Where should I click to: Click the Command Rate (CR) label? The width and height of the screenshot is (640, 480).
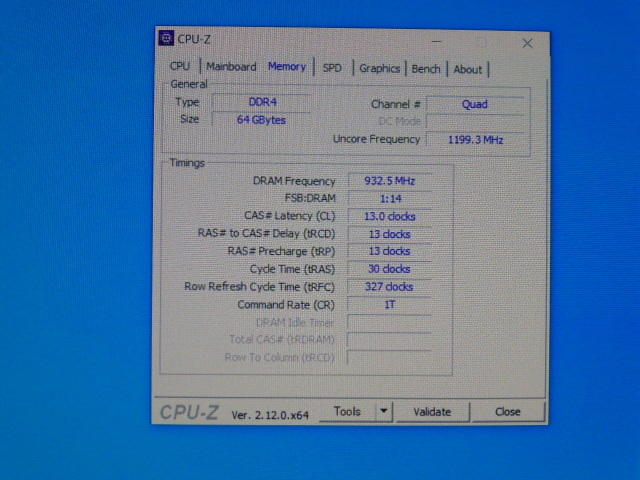tap(286, 305)
